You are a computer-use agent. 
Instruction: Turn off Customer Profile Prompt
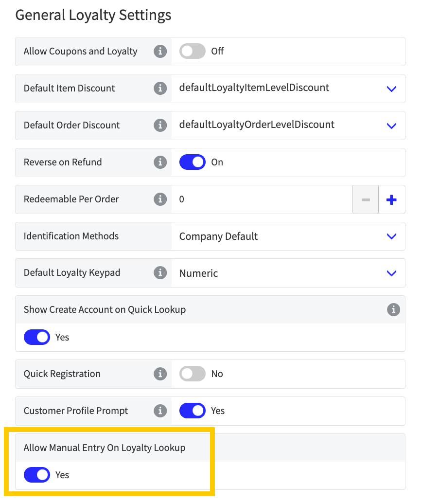pyautogui.click(x=193, y=411)
